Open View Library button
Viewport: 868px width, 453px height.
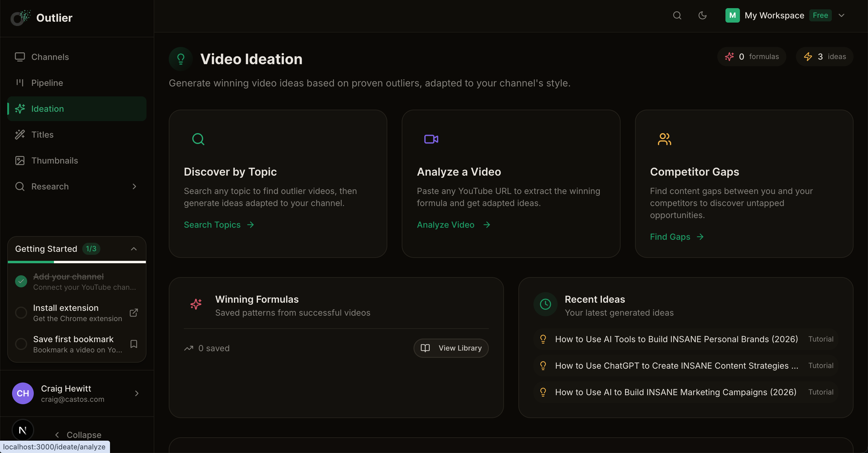[x=451, y=348]
